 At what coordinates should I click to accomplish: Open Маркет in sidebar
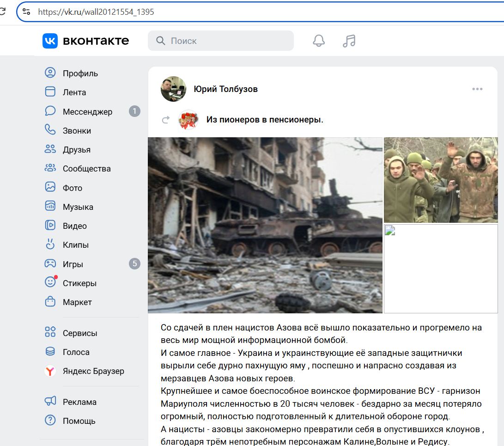point(77,302)
